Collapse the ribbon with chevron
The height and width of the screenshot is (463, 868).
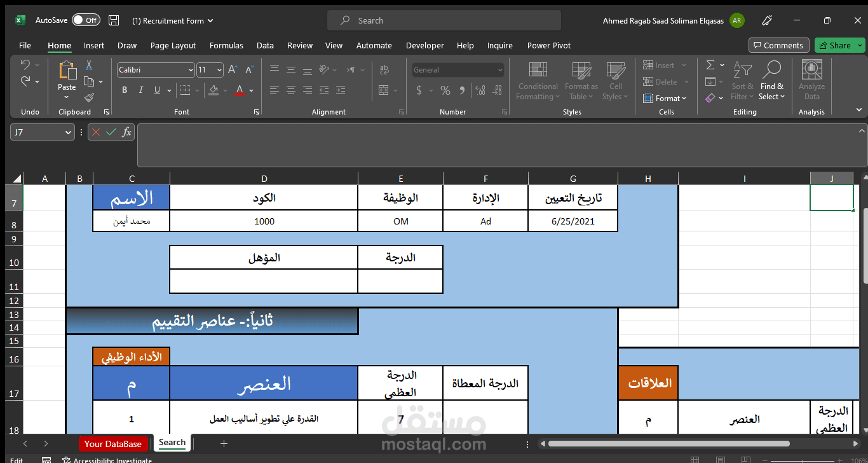click(x=859, y=111)
